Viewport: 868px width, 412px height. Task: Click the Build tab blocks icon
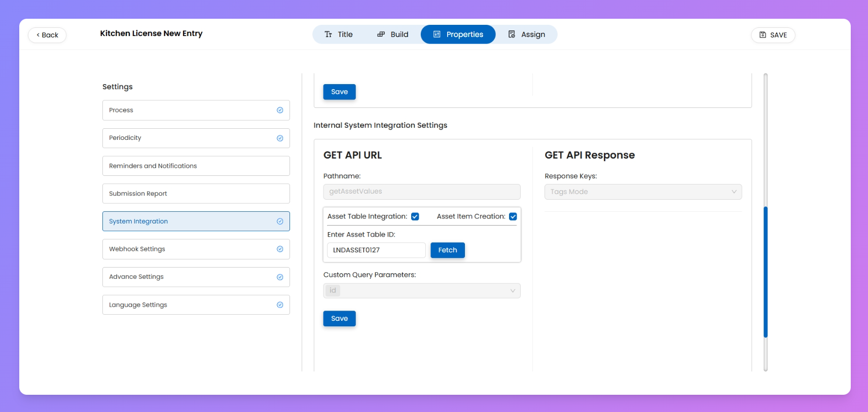[381, 34]
